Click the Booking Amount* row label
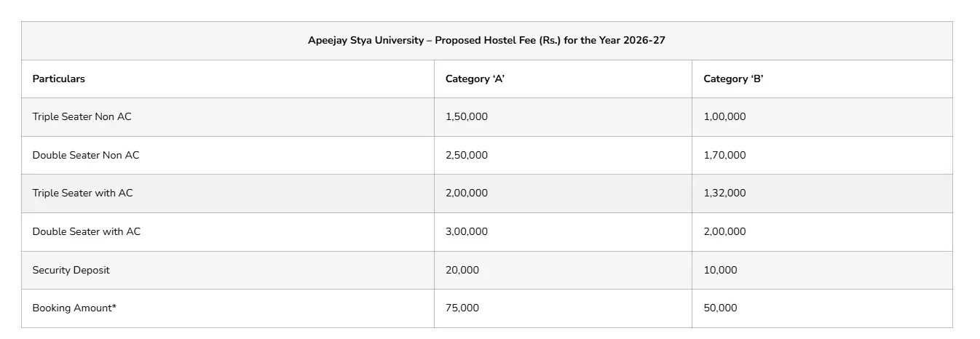This screenshot has width=980, height=339. click(x=74, y=308)
